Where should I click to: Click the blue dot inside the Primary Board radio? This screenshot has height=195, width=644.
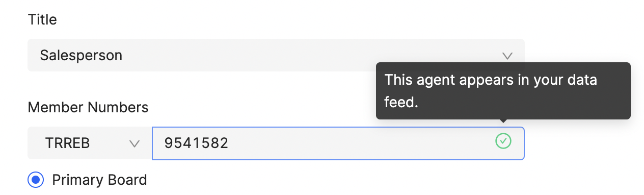click(35, 180)
